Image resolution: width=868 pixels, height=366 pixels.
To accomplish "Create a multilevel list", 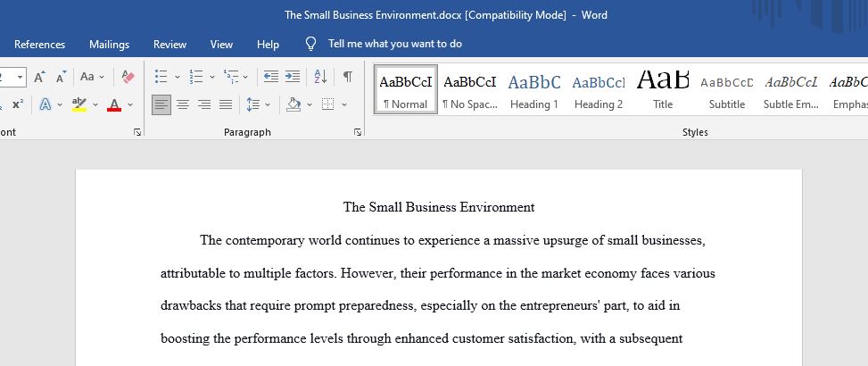I will (x=231, y=77).
